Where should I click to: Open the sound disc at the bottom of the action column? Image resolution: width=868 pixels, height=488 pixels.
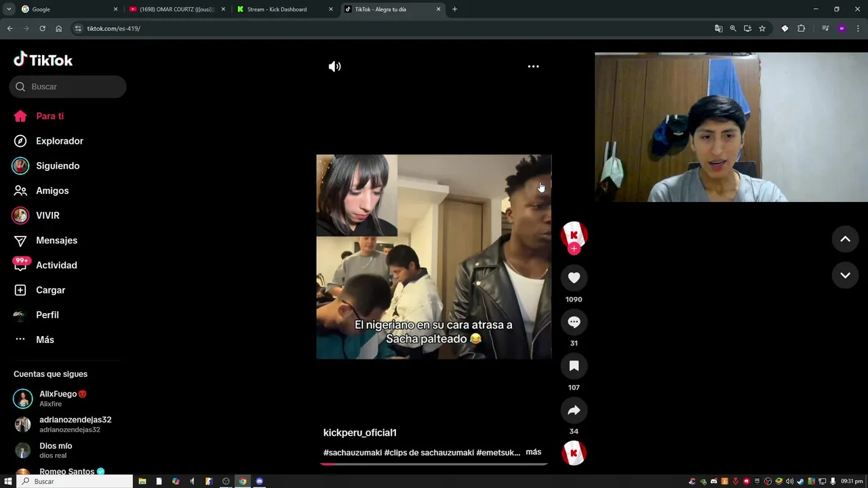click(574, 453)
